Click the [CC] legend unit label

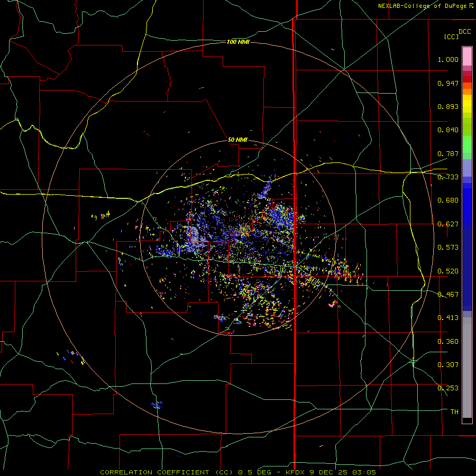coord(451,36)
